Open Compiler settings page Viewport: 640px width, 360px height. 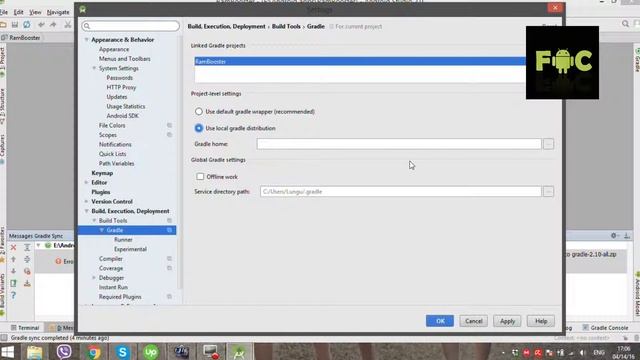click(111, 259)
